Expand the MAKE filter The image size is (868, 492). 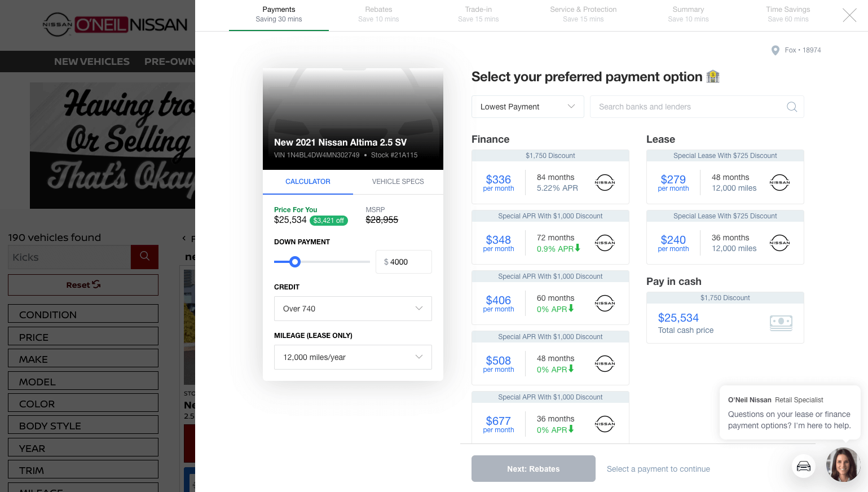(x=83, y=359)
